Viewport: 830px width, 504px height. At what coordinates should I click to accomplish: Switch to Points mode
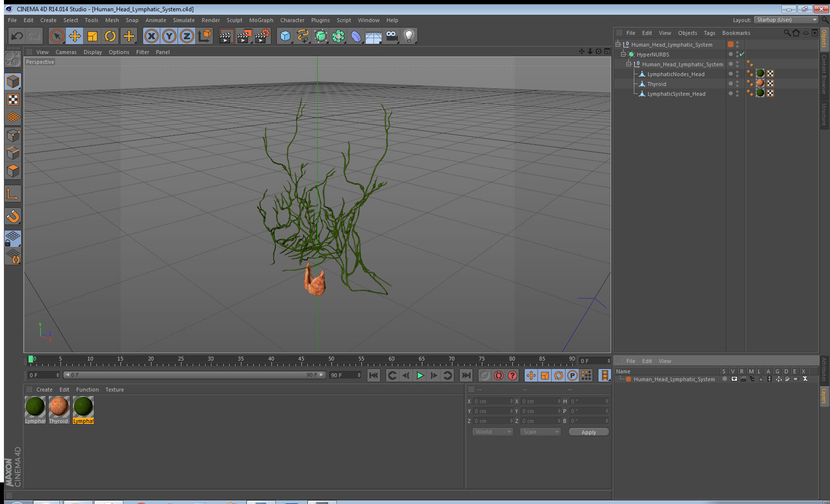(13, 135)
